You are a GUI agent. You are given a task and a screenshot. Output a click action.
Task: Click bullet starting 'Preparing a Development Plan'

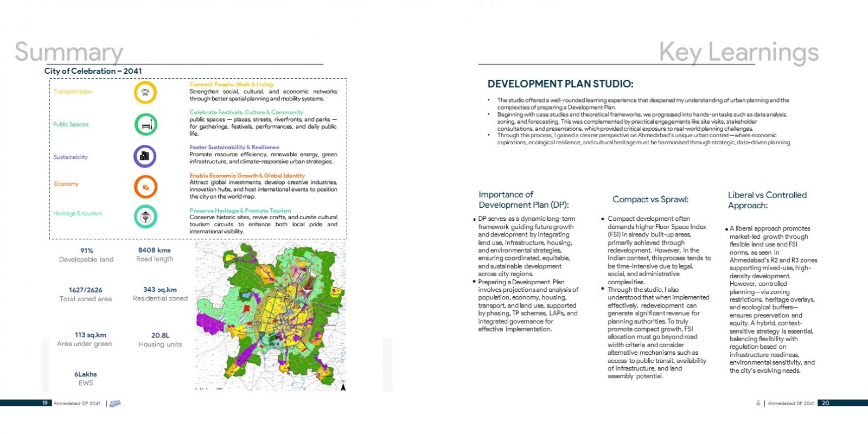[528, 305]
